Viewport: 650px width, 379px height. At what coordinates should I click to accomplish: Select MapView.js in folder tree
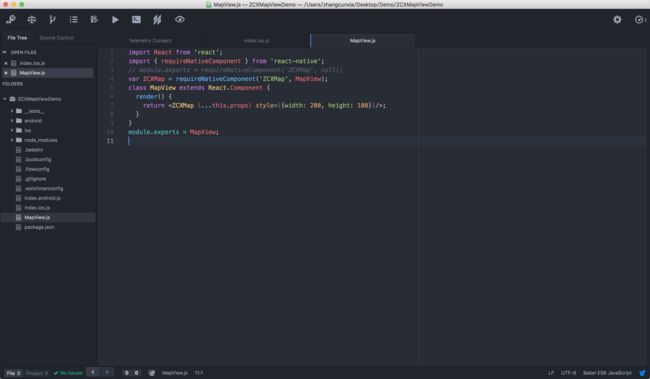pos(37,218)
